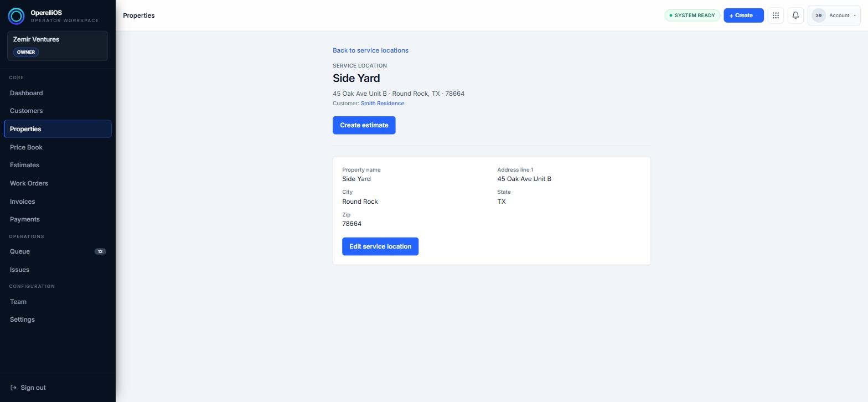Follow Back to service locations link
The height and width of the screenshot is (402, 868).
[370, 50]
